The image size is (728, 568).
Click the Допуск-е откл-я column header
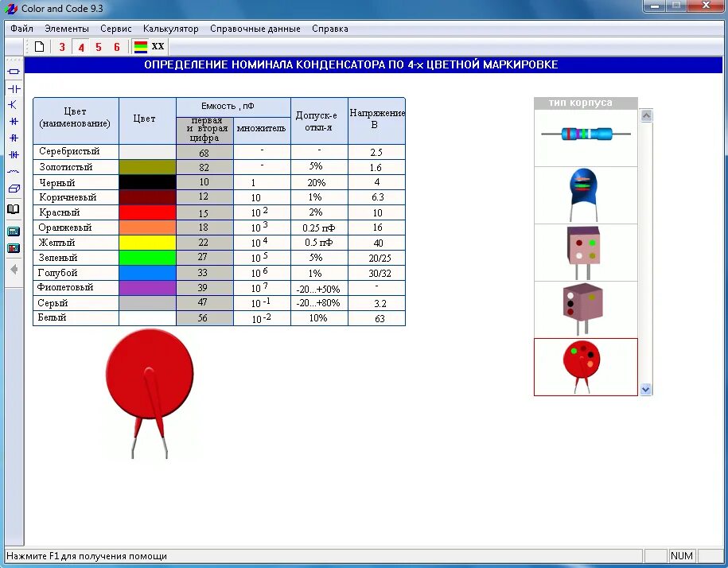click(x=318, y=121)
